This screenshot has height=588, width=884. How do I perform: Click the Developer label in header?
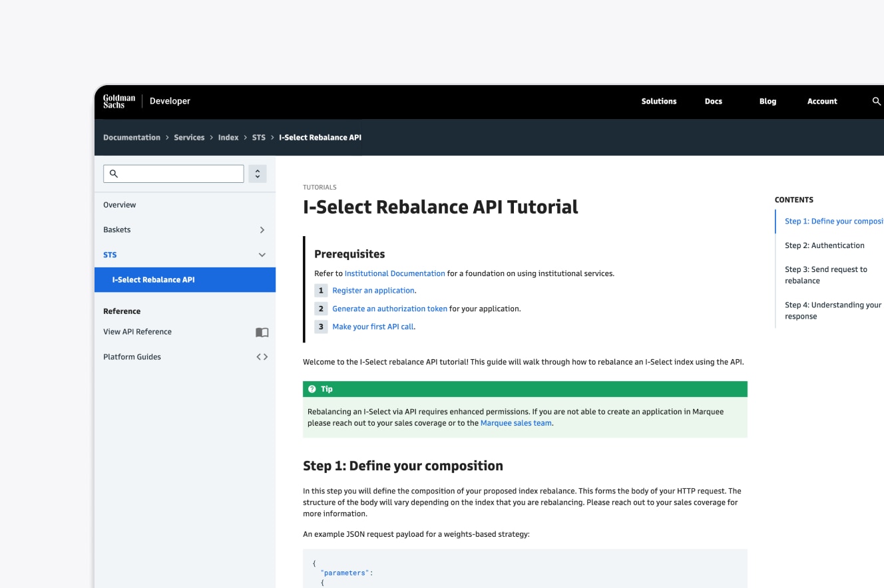(x=170, y=101)
